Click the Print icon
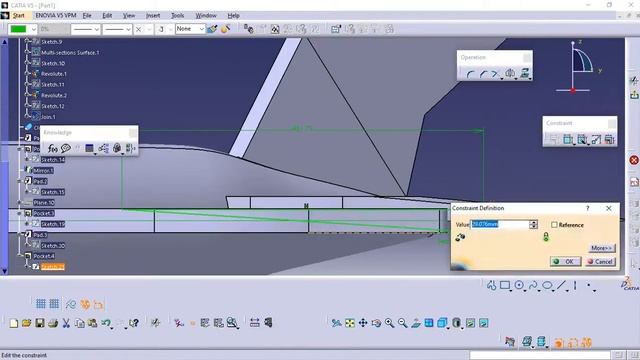Image resolution: width=640 pixels, height=360 pixels. [53, 323]
